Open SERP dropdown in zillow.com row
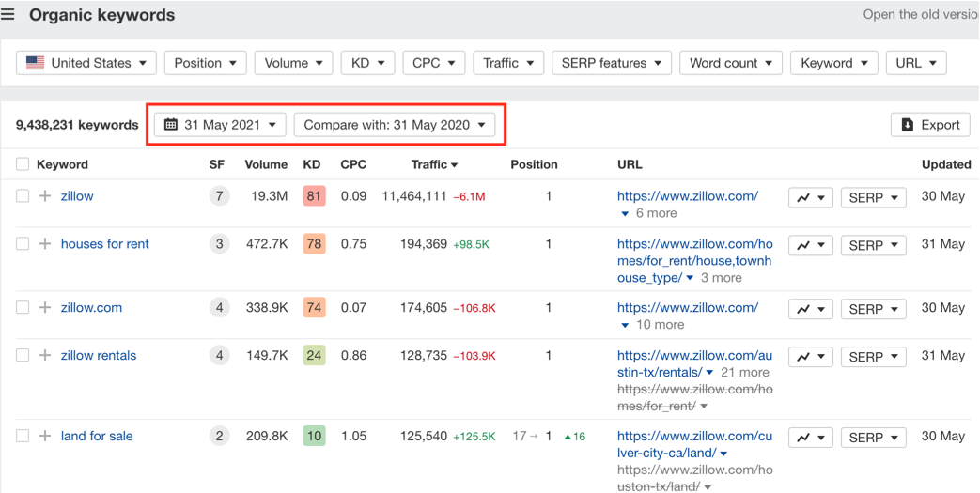Viewport: 980px width, 493px height. [874, 309]
